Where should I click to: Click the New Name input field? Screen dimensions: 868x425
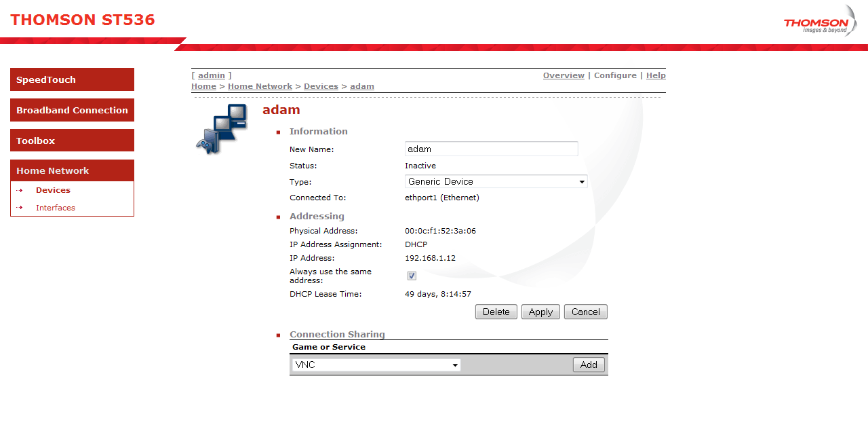click(x=492, y=149)
